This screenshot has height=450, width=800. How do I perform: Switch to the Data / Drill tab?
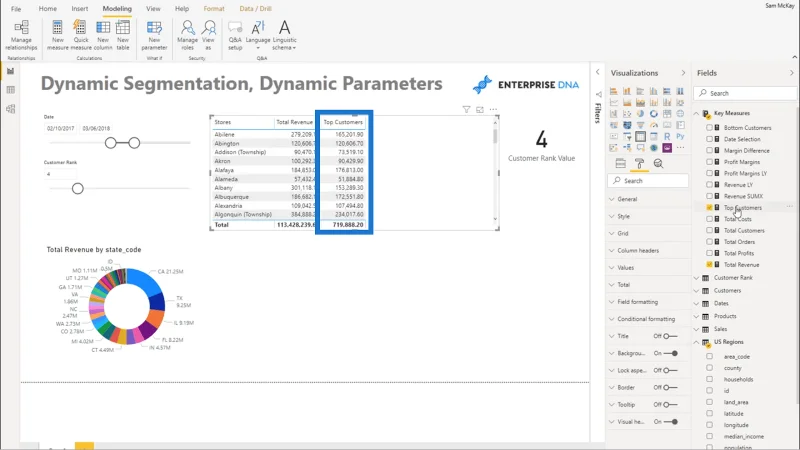point(256,9)
